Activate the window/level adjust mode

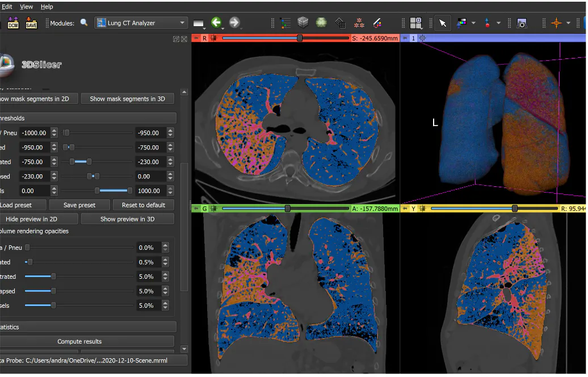tap(461, 23)
